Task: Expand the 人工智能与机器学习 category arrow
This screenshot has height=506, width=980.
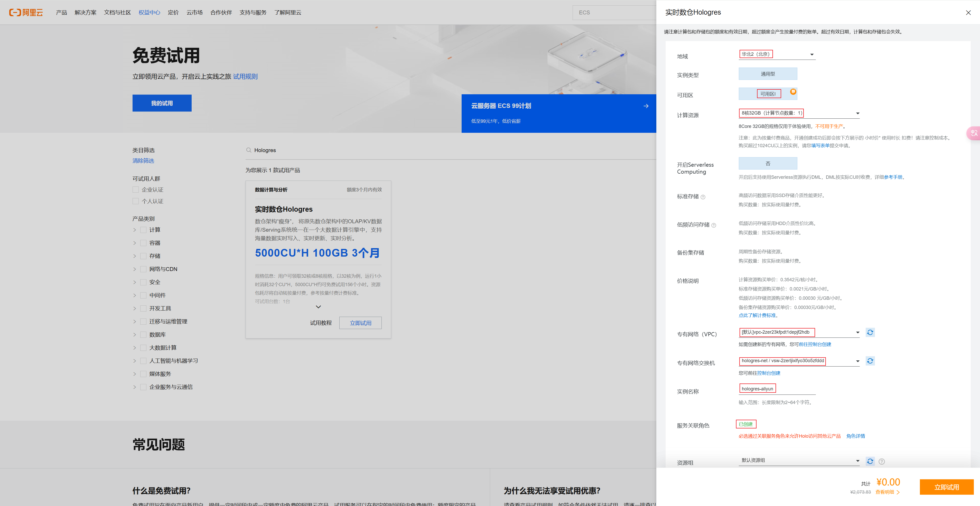Action: click(x=135, y=361)
